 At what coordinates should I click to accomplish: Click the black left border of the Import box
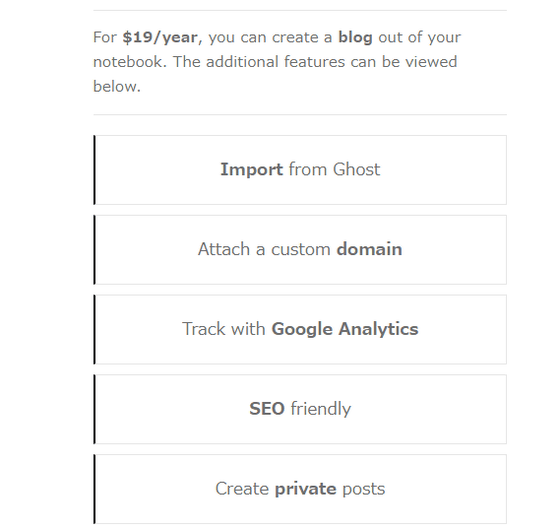coord(94,170)
